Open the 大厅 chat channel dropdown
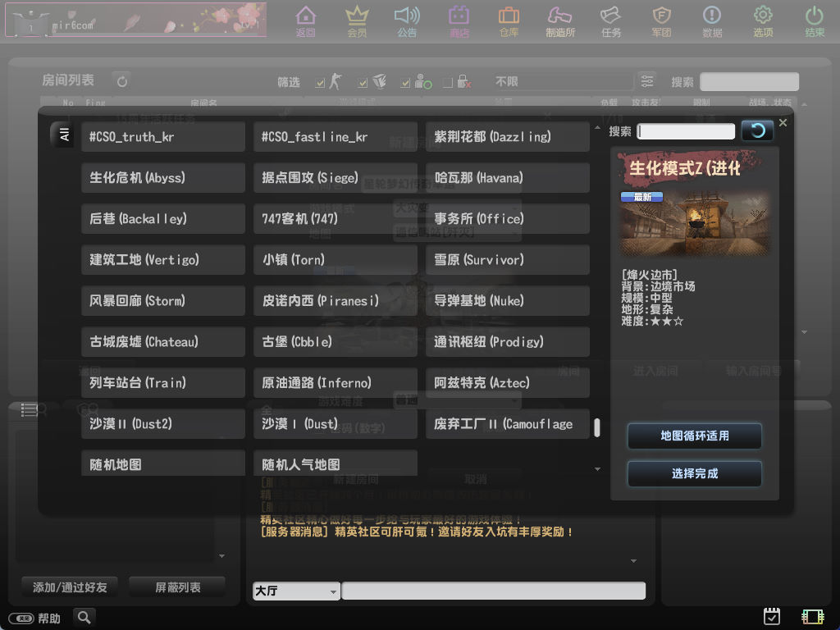 (296, 591)
